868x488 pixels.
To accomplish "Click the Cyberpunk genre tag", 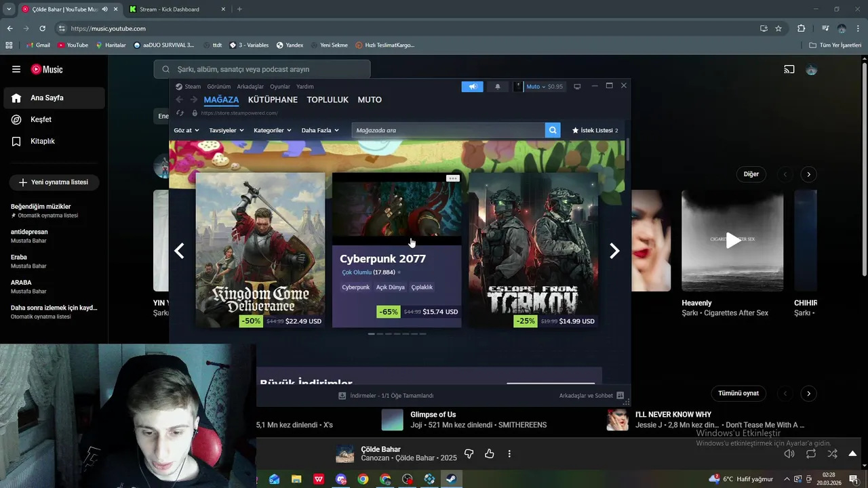I will (355, 287).
